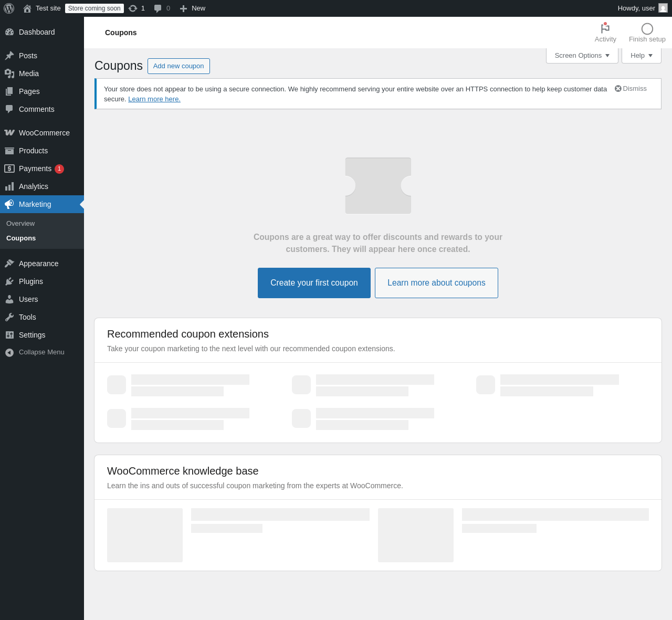Click the Marketing megaphone icon
This screenshot has height=620, width=672.
click(9, 204)
